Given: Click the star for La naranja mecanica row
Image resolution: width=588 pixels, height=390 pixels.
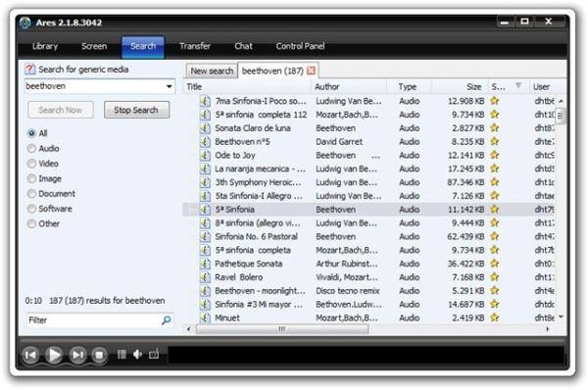Looking at the screenshot, I should point(495,169).
